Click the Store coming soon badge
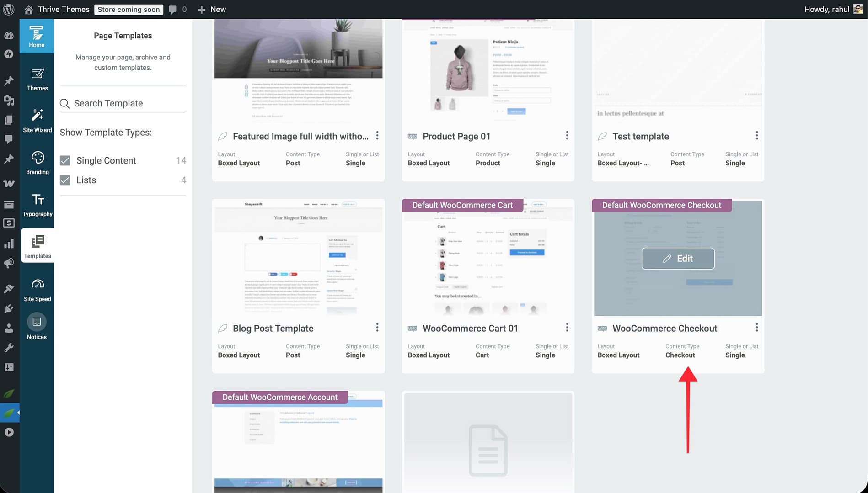This screenshot has width=868, height=493. (x=129, y=9)
